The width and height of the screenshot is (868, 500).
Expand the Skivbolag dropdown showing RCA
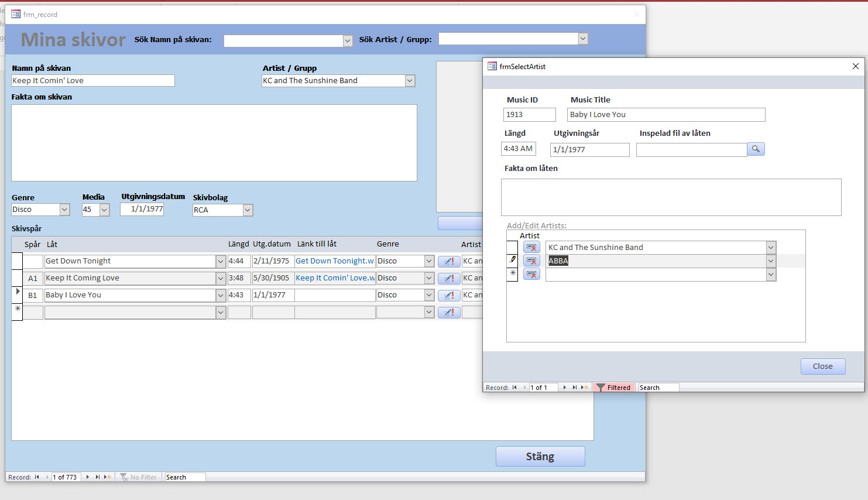[248, 210]
